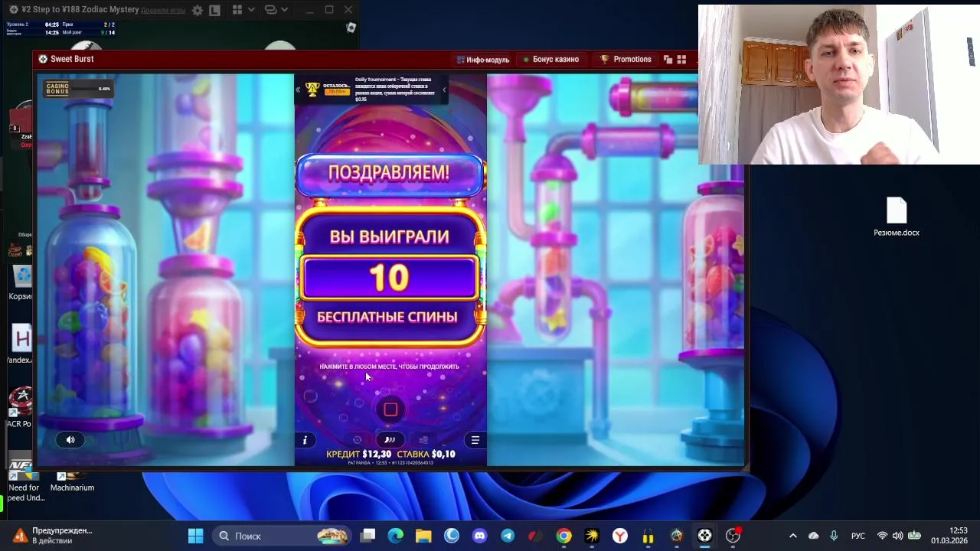980x551 pixels.
Task: Switch the РУС input language
Action: (858, 536)
